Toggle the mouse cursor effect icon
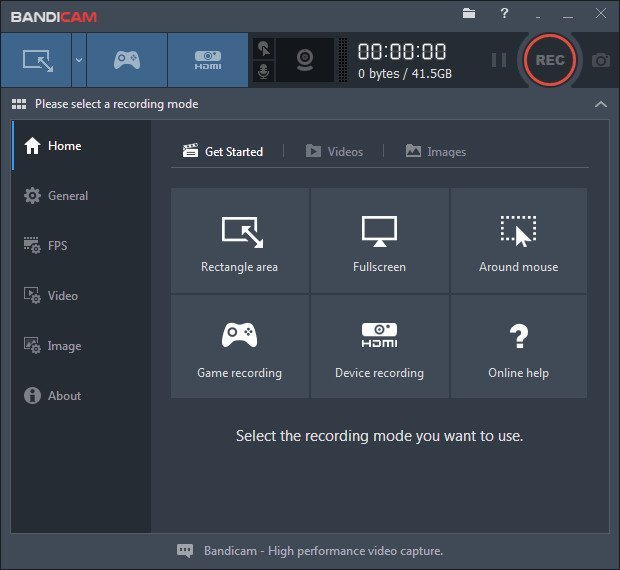 pos(263,48)
